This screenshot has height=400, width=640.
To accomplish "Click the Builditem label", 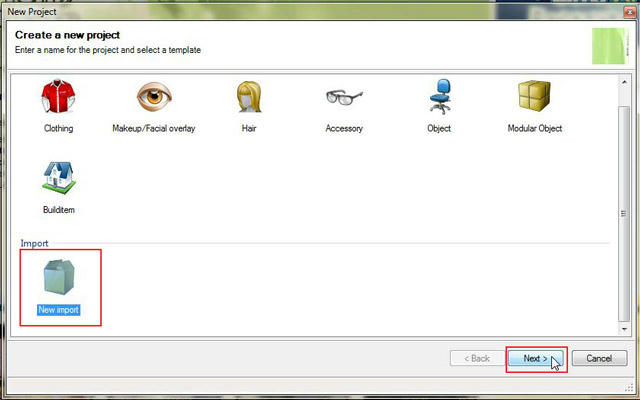I will point(59,210).
